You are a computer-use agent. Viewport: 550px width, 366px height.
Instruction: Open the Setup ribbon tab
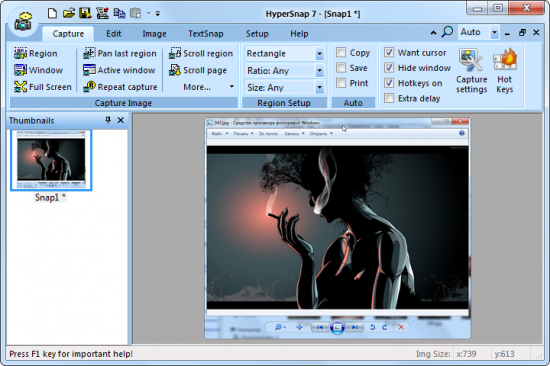click(x=257, y=34)
